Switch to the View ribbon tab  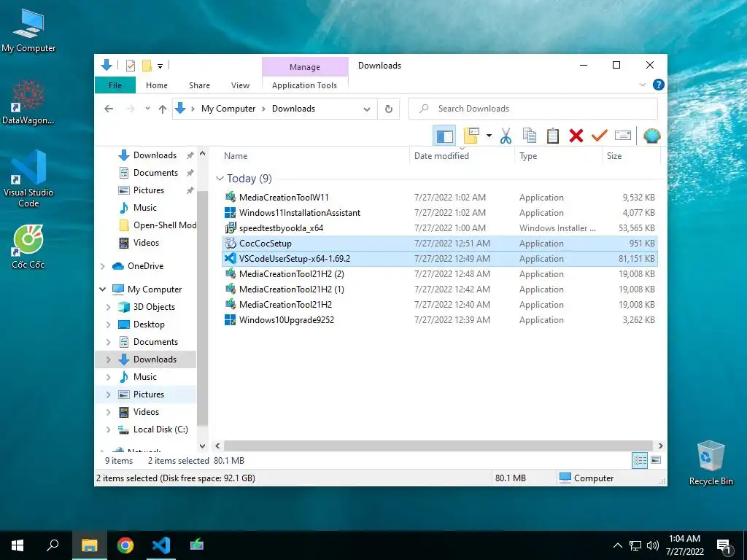[x=240, y=85]
